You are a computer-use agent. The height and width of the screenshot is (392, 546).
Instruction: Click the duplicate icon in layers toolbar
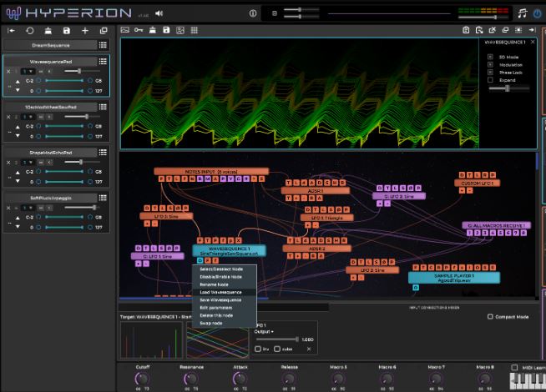click(104, 31)
